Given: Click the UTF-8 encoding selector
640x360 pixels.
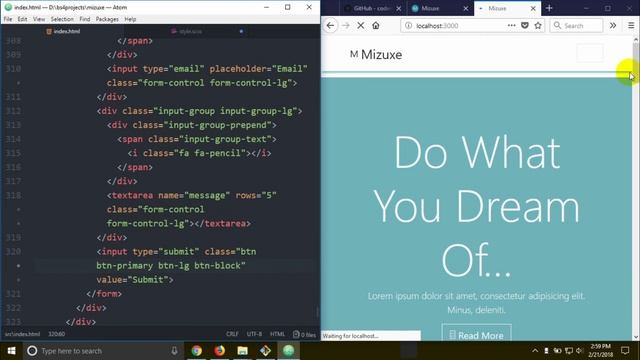Looking at the screenshot, I should (254, 334).
